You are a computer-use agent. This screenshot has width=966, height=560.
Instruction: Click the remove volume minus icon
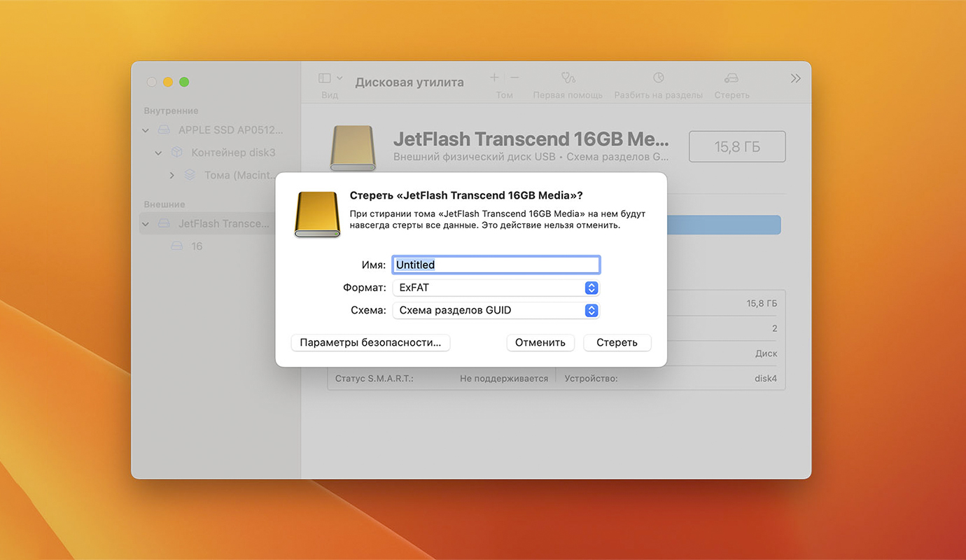(514, 78)
